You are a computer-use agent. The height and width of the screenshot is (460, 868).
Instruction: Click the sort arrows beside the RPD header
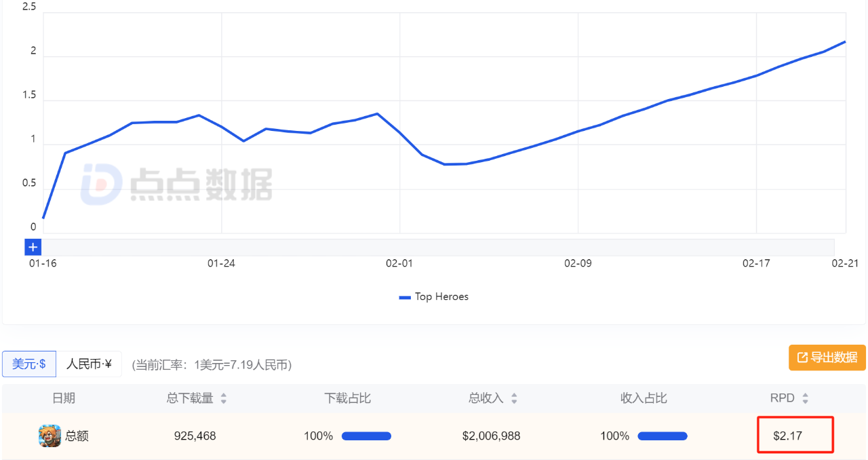pyautogui.click(x=805, y=399)
